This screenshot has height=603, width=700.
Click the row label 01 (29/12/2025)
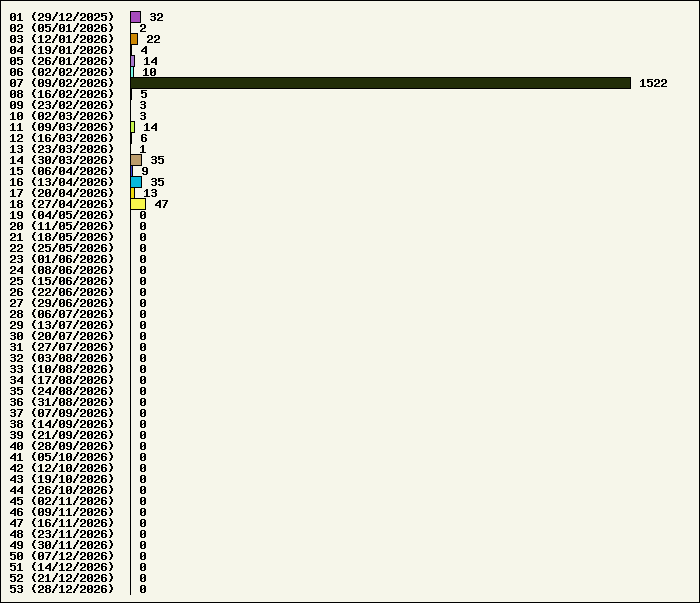coord(61,17)
